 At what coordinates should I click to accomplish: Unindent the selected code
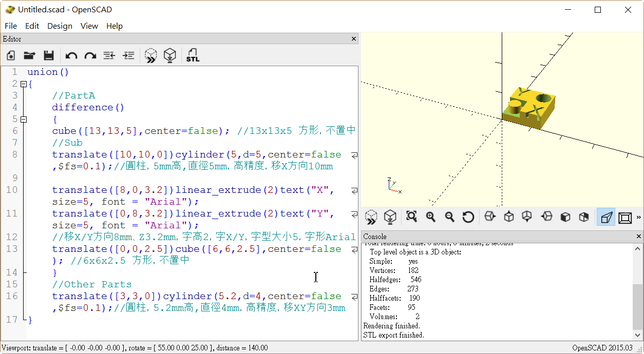pyautogui.click(x=109, y=55)
